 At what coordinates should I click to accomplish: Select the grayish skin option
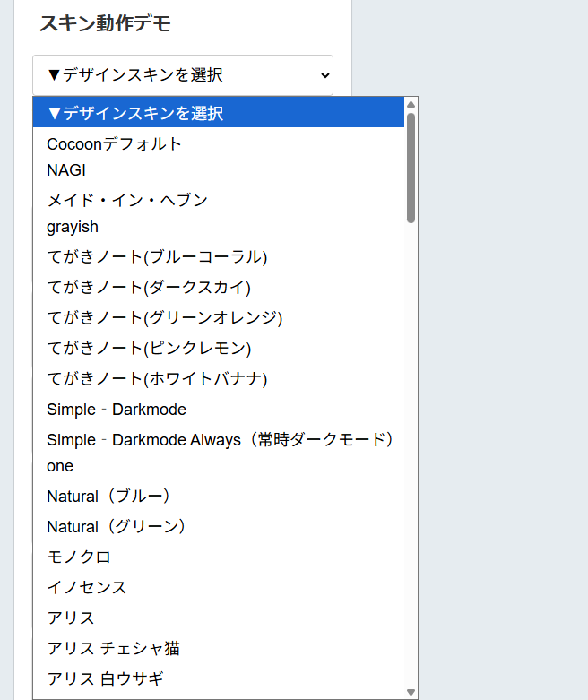coord(73,227)
